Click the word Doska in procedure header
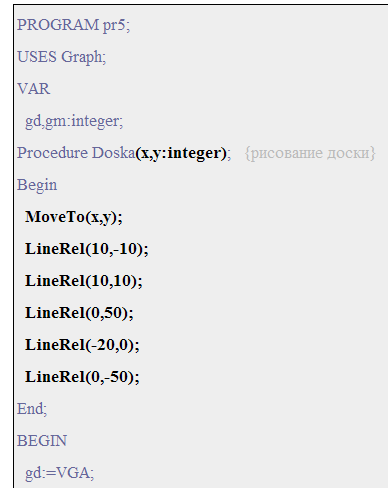Viewport: 388px width, 488px height. pyautogui.click(x=114, y=153)
